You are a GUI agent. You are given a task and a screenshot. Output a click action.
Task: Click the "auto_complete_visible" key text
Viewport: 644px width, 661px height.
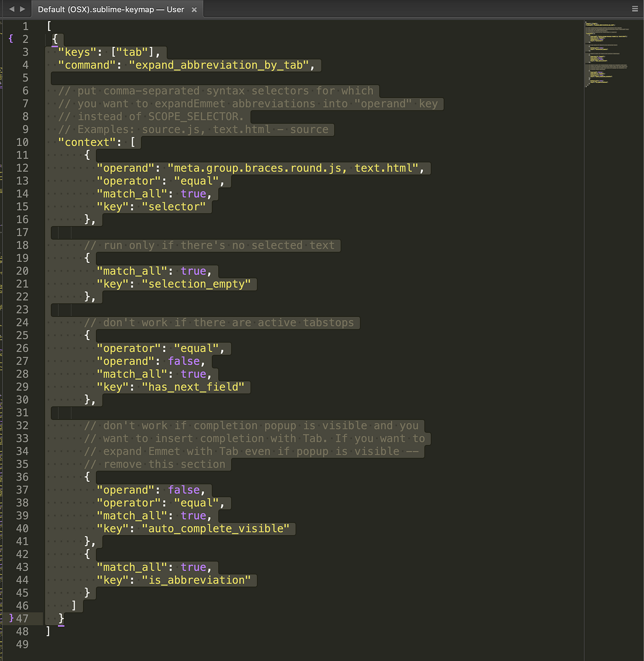click(x=217, y=528)
